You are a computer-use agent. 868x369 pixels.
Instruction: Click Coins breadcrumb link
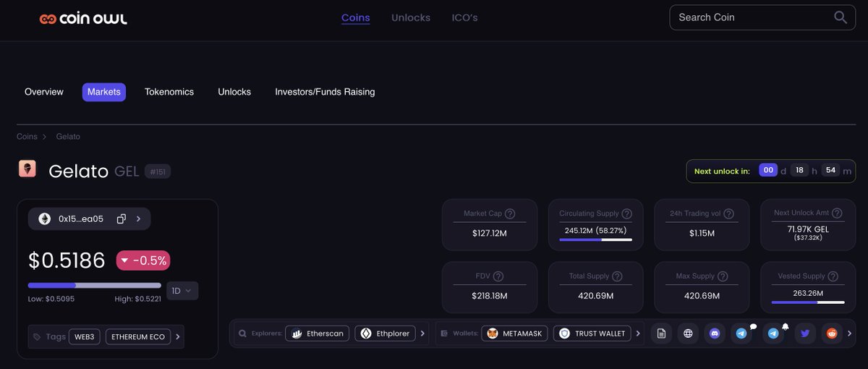tap(27, 137)
